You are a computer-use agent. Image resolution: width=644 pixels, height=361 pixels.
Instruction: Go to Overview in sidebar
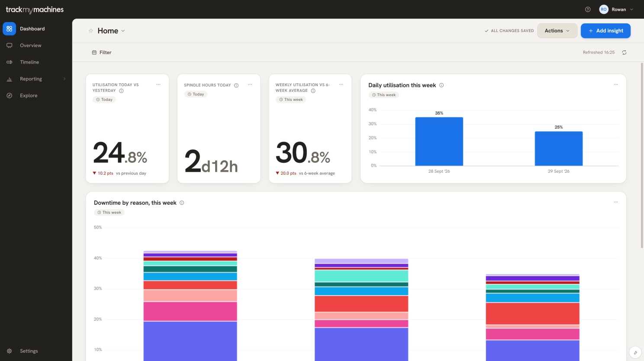[x=36, y=45]
